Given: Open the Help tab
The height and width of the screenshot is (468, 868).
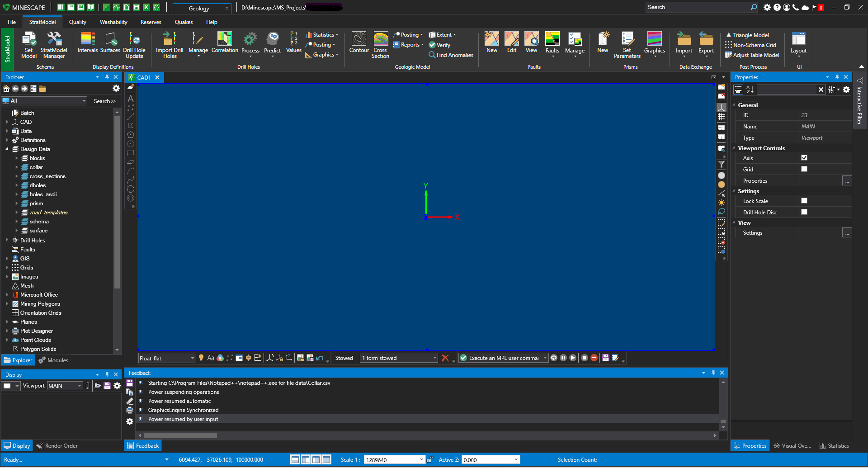Looking at the screenshot, I should pos(212,22).
